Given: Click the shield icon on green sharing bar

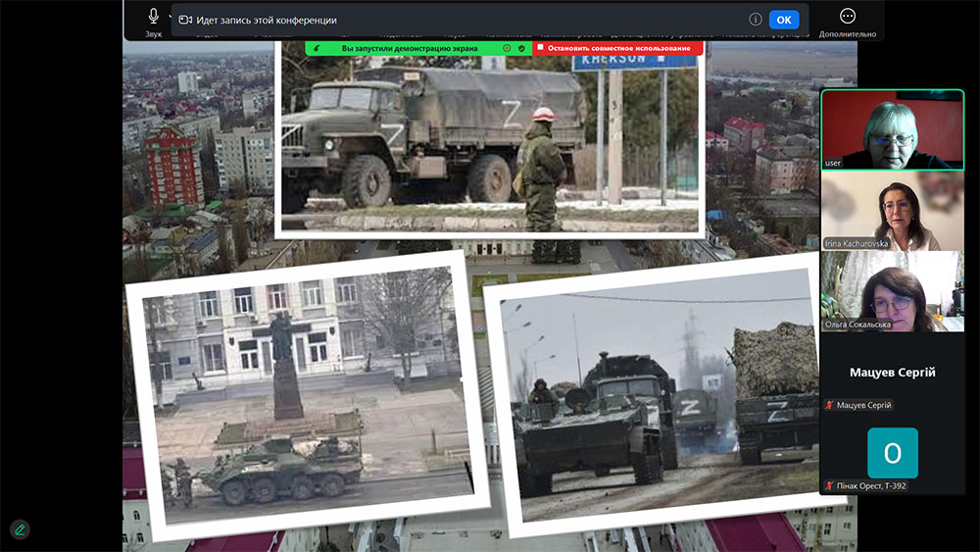Looking at the screenshot, I should pos(521,47).
